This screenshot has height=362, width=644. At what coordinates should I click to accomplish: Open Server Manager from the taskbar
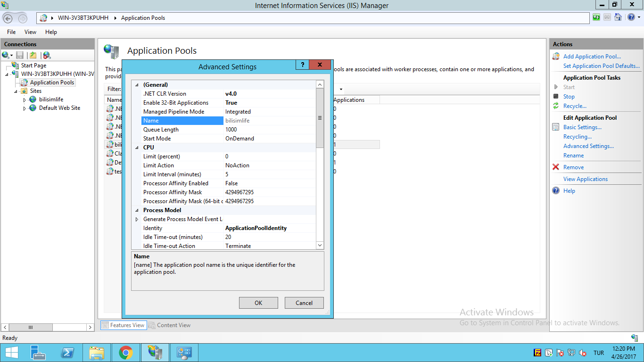pyautogui.click(x=38, y=353)
